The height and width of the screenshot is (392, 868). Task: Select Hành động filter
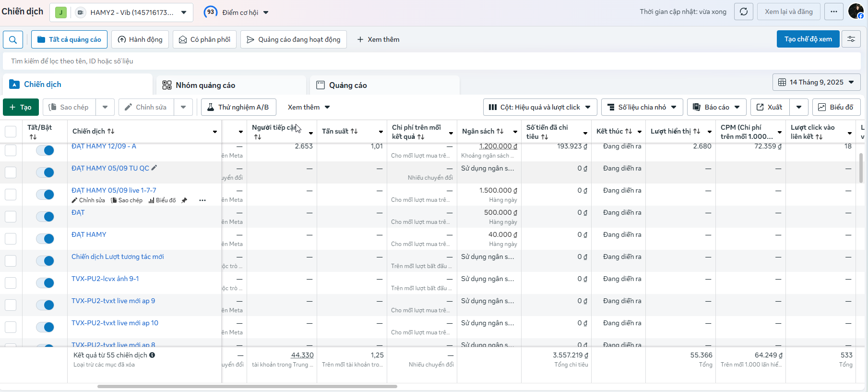(140, 39)
